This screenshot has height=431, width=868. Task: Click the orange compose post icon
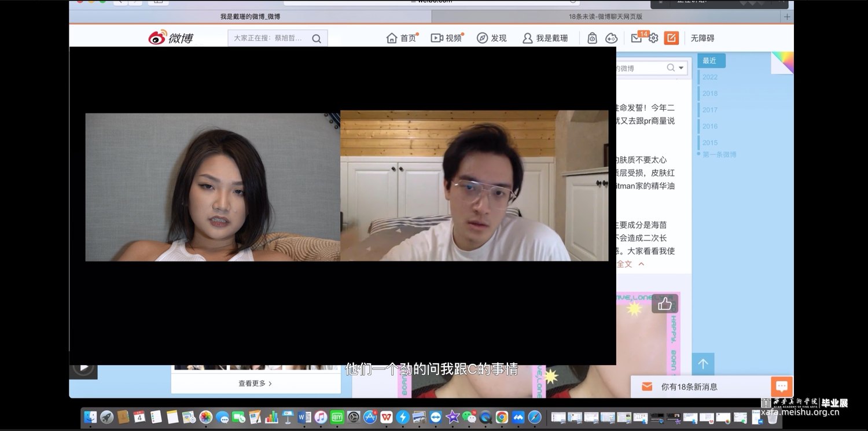pyautogui.click(x=671, y=38)
